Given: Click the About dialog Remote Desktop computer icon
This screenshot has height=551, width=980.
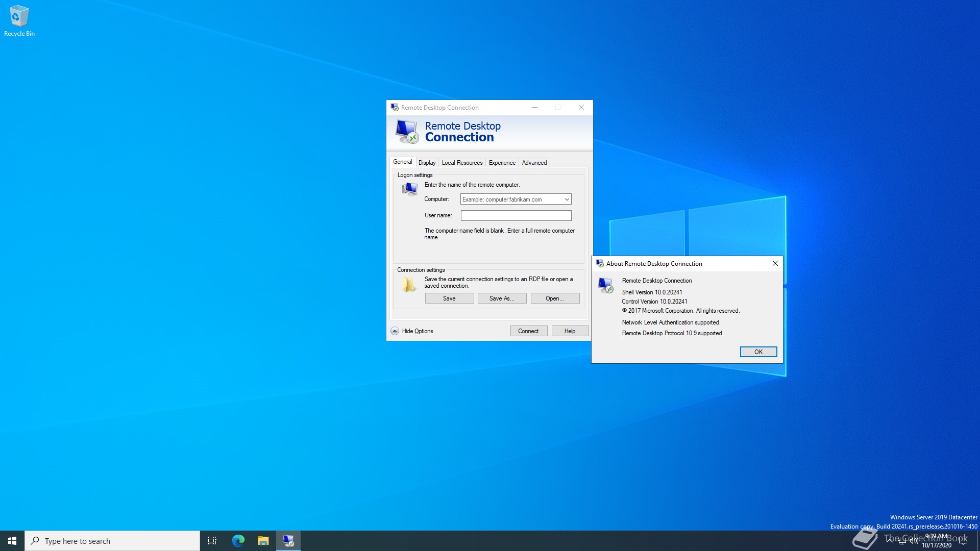Looking at the screenshot, I should 606,285.
